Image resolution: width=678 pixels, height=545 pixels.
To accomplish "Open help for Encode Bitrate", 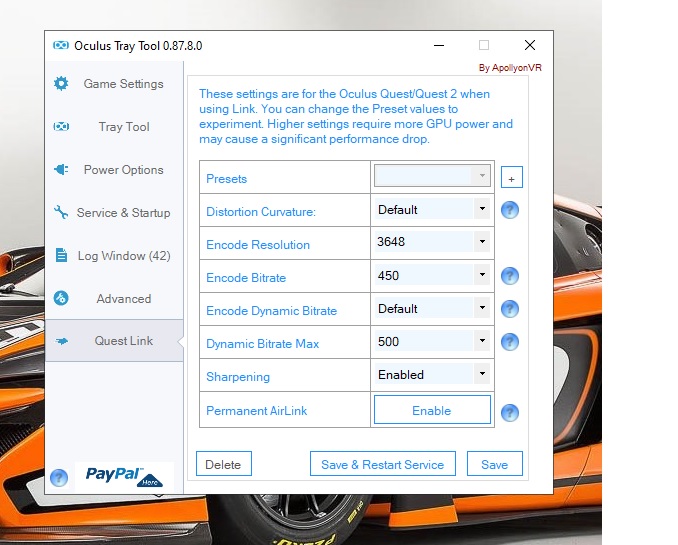I will pyautogui.click(x=510, y=276).
